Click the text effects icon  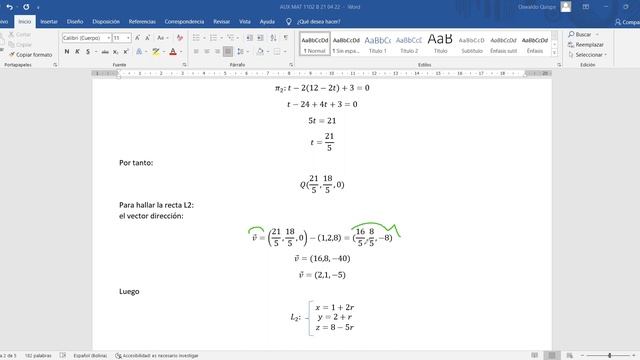(x=139, y=52)
